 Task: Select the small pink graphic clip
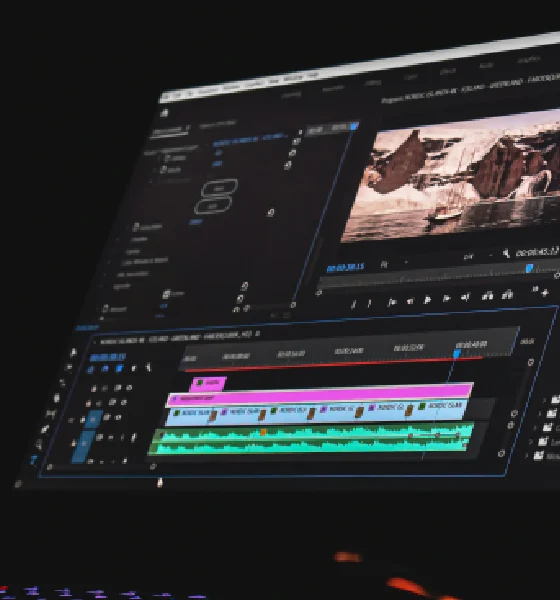click(x=208, y=383)
